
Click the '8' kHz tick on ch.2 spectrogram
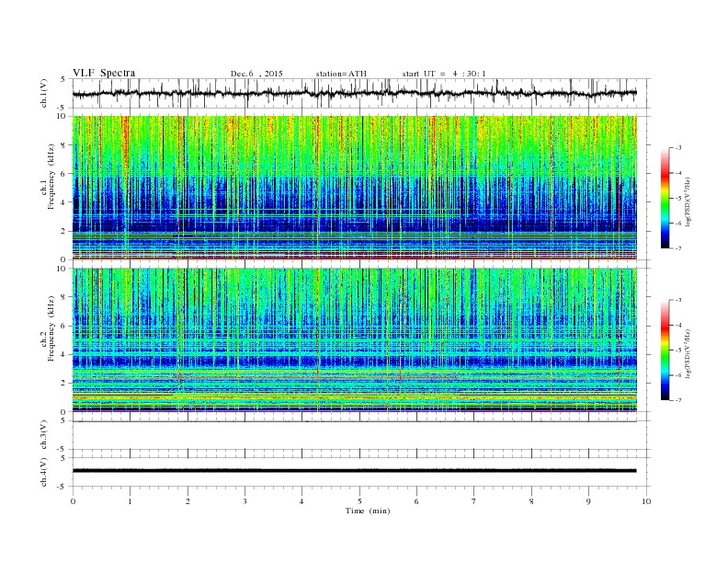(64, 297)
